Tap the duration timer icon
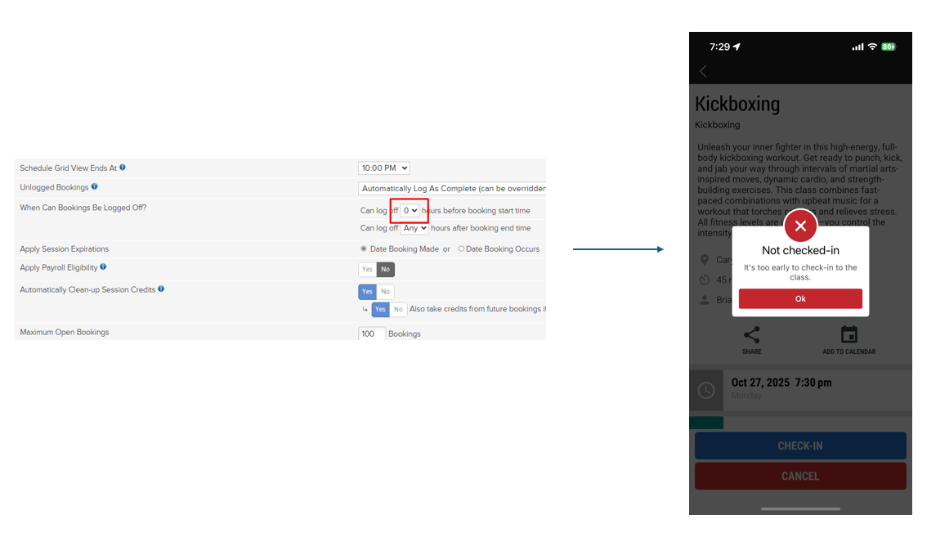936x546 pixels. [x=704, y=280]
